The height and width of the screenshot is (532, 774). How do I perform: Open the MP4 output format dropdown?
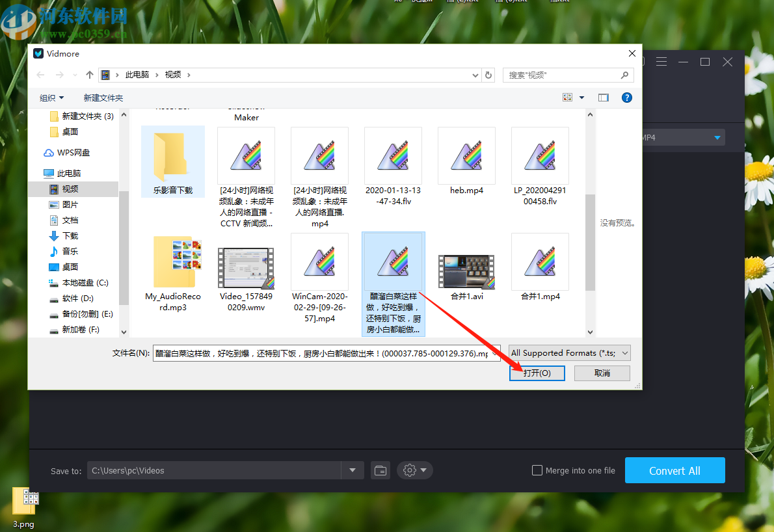point(717,137)
